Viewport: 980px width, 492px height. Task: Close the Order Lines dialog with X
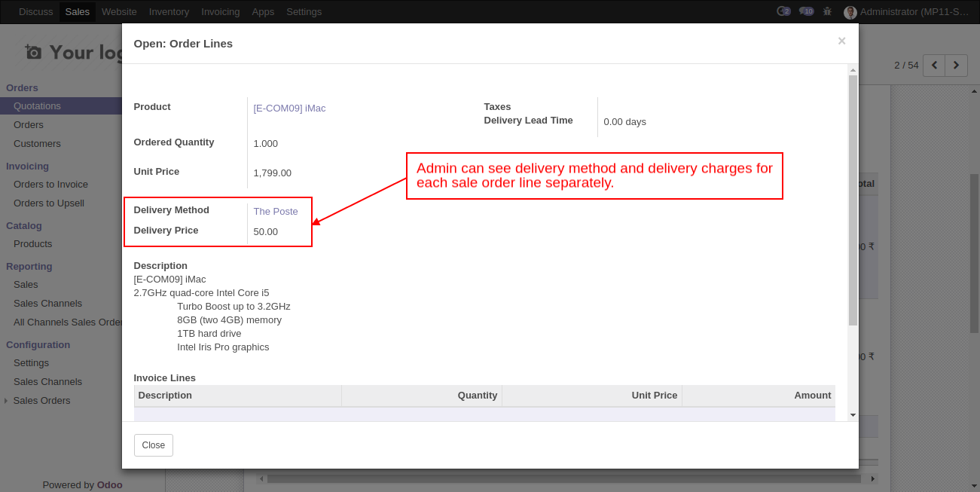point(841,41)
